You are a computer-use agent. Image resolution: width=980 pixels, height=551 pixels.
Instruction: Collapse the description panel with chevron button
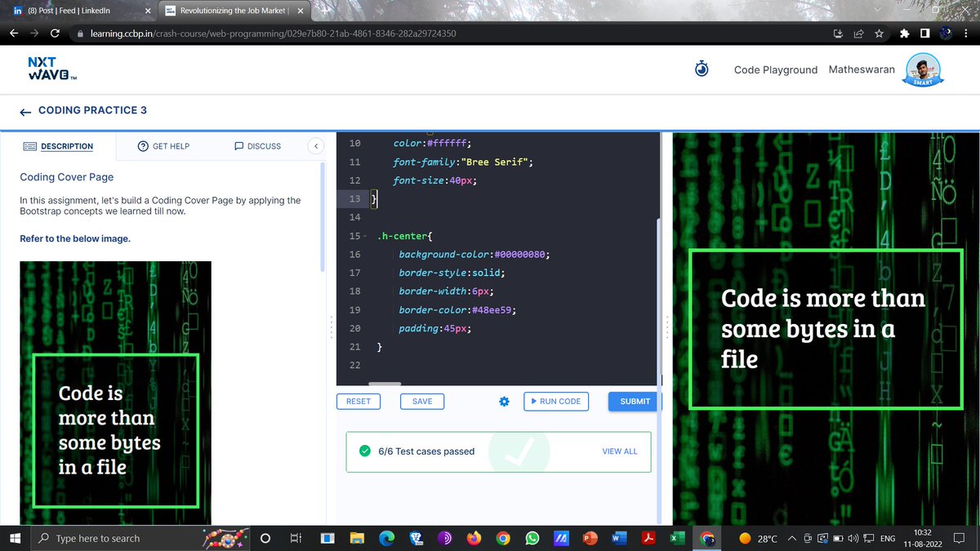coord(315,146)
